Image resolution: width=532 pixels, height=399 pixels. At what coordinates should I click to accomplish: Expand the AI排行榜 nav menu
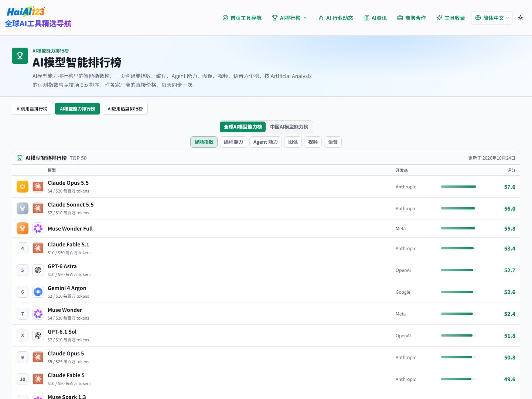290,18
